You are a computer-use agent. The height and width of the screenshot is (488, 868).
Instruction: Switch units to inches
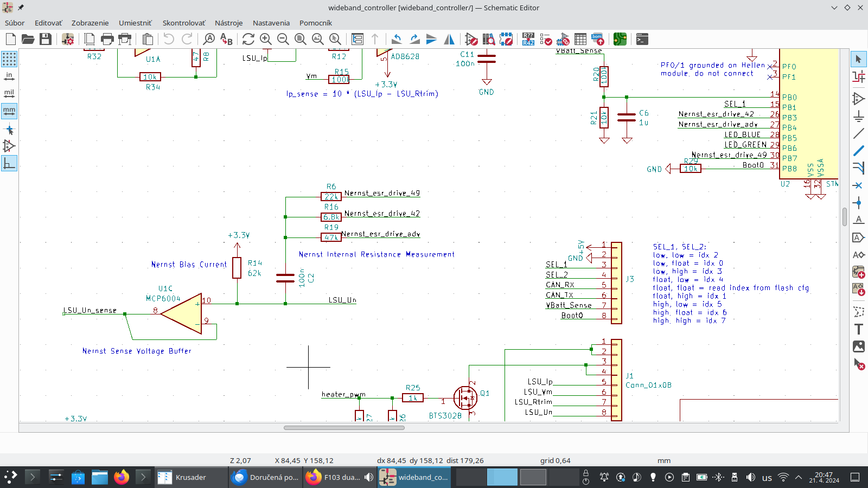pos(9,76)
